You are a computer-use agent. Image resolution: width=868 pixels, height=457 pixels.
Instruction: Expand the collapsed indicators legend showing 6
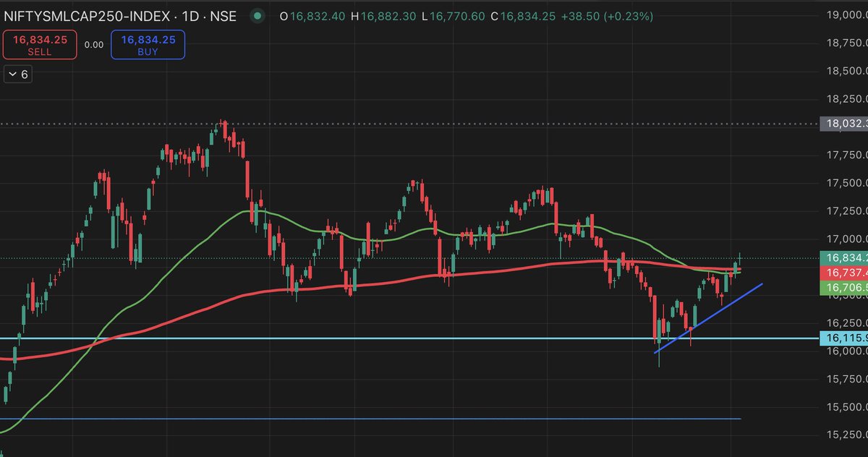tap(17, 74)
